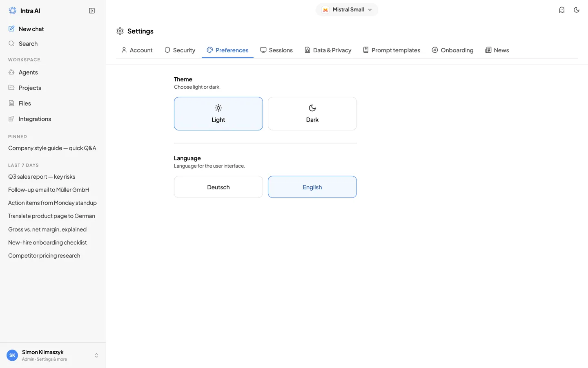Expand the user menu chevrons beside Simon Klimaszyk
The width and height of the screenshot is (588, 368).
click(x=96, y=355)
